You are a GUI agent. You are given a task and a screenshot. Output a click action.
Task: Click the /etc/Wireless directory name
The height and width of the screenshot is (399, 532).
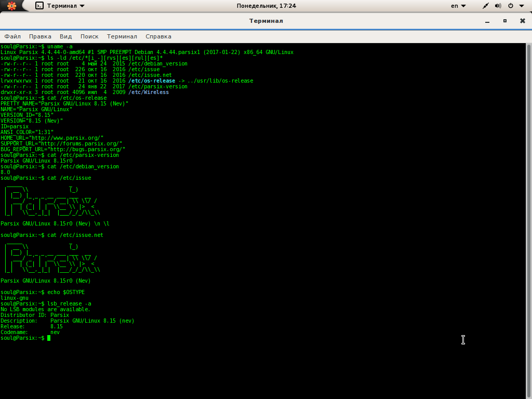tap(149, 92)
